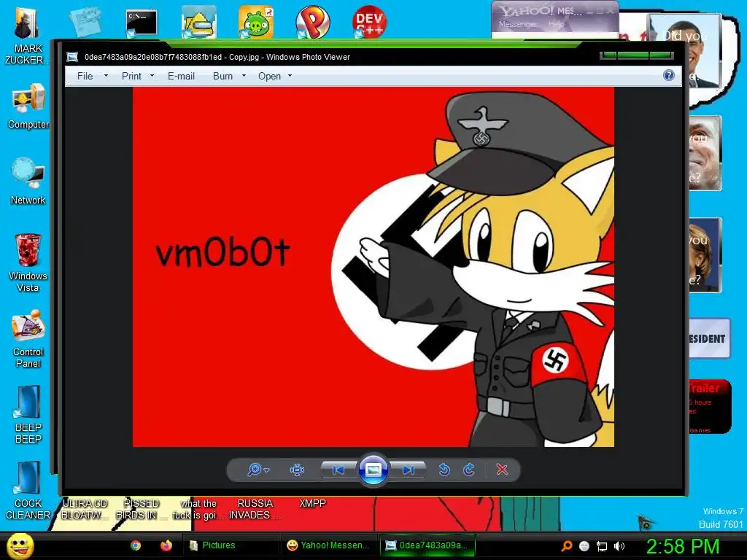
Task: Switch to the Pictures taskbar button
Action: coord(231,545)
